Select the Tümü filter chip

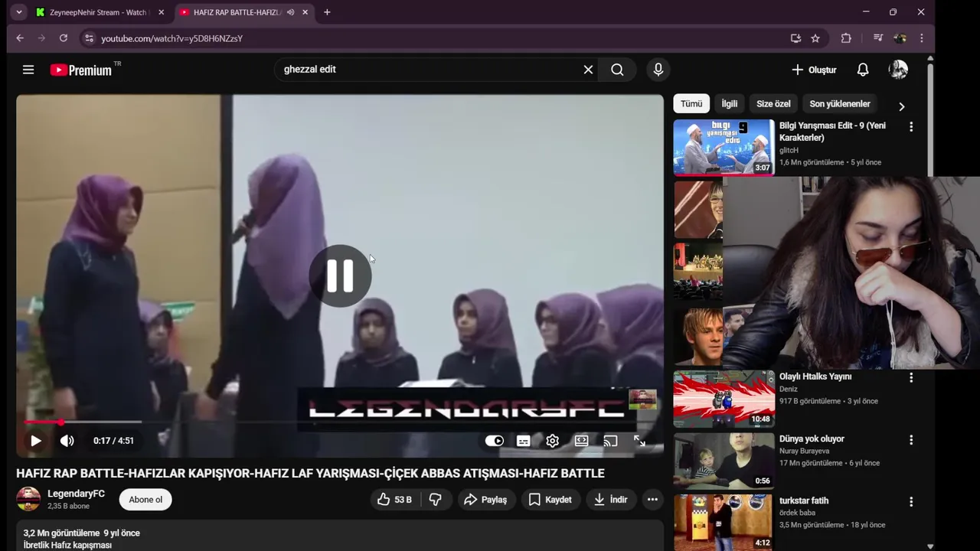[691, 104]
